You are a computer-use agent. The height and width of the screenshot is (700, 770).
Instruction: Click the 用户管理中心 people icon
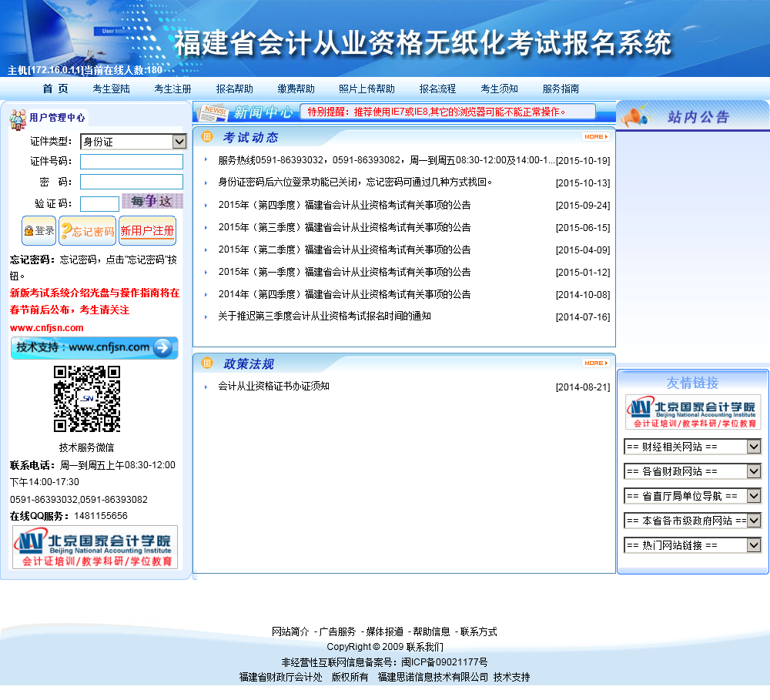click(x=18, y=119)
